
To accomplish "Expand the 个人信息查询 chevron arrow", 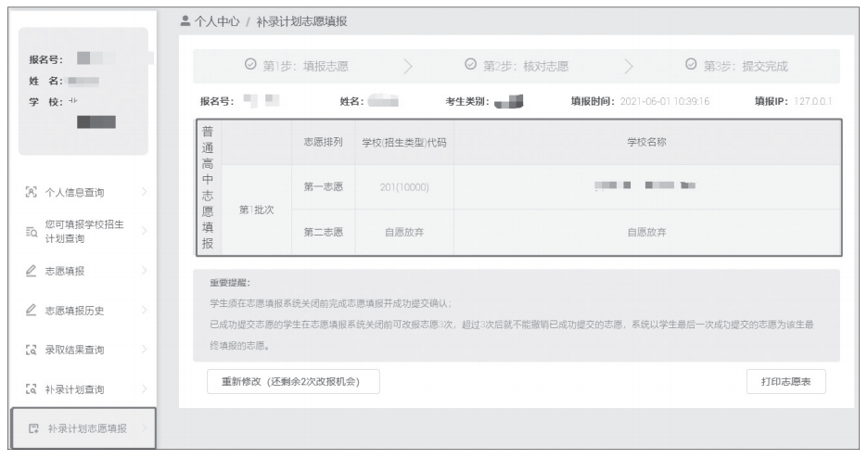I will (145, 192).
